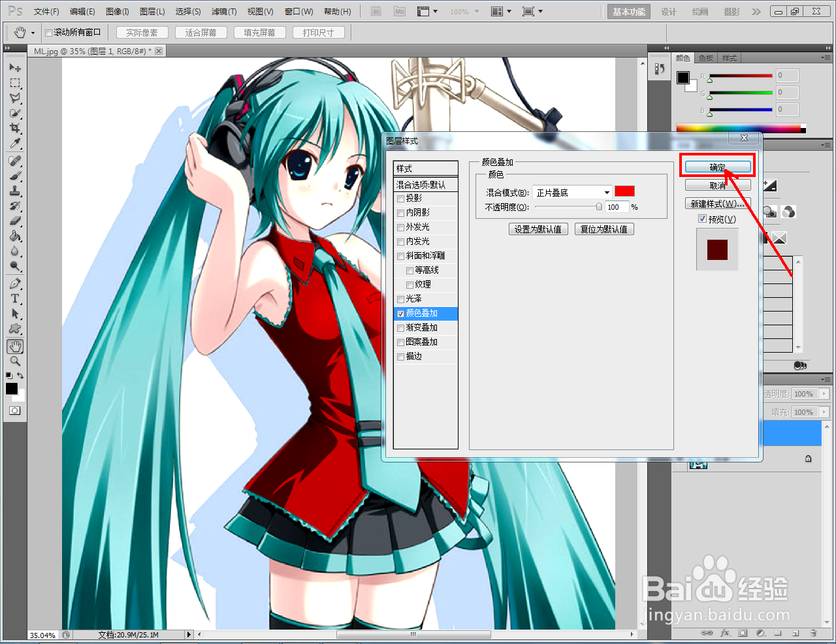Select the Eraser tool
Image resolution: width=836 pixels, height=644 pixels.
pos(15,221)
